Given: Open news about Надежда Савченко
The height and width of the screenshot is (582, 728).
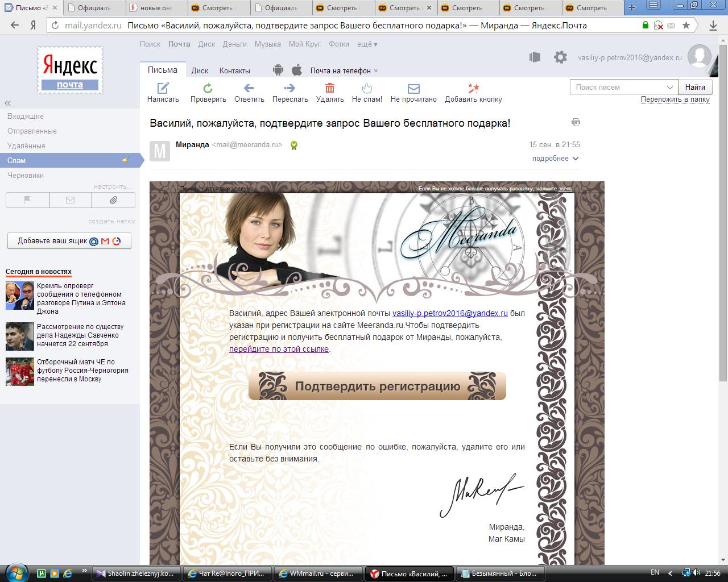Looking at the screenshot, I should coord(80,335).
